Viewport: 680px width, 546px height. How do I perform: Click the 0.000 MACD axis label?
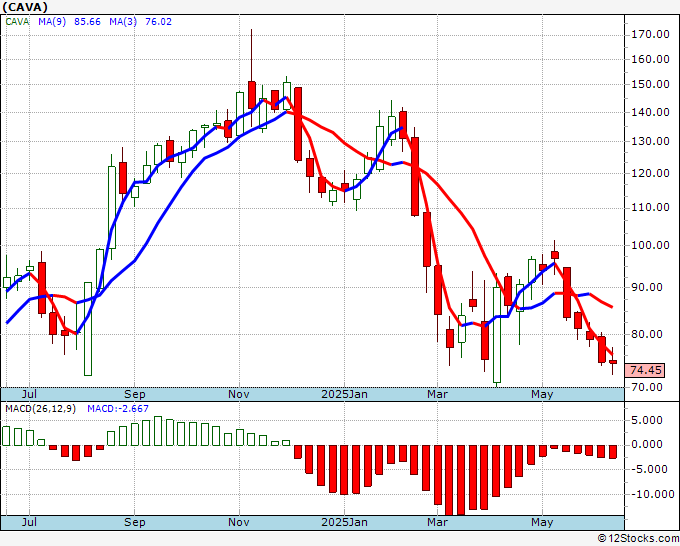[647, 445]
